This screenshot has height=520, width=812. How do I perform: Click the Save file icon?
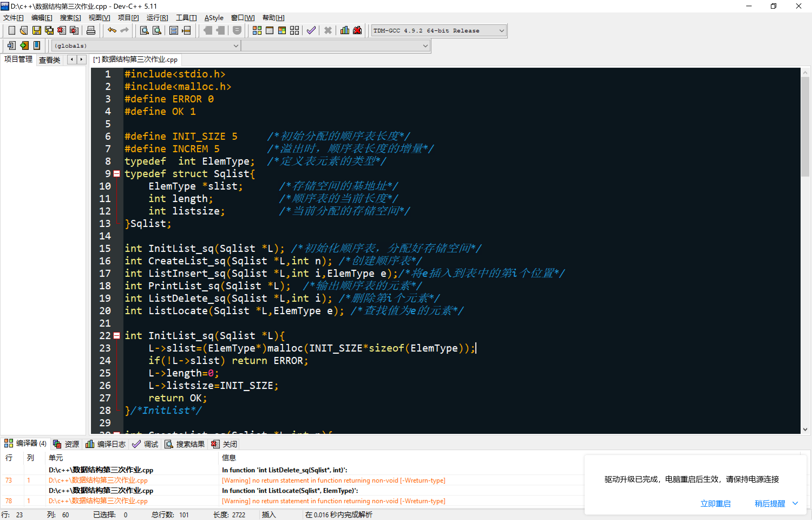(x=37, y=31)
